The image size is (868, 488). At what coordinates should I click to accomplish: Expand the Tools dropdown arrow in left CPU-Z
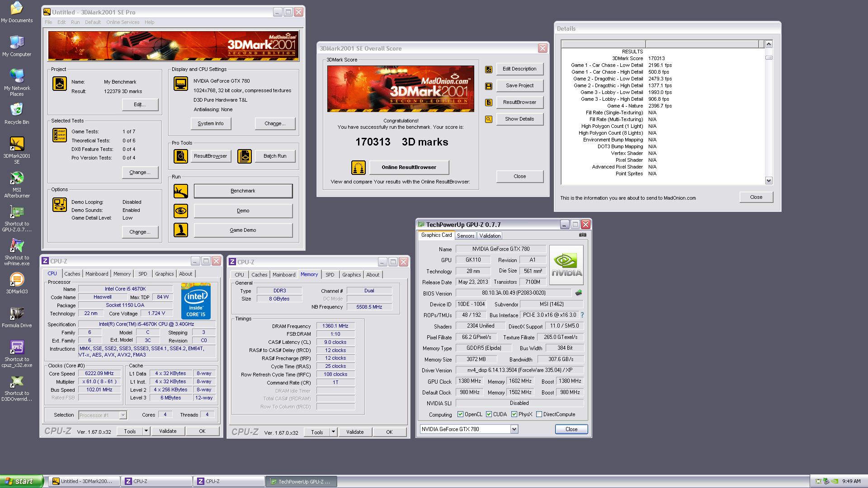click(146, 431)
